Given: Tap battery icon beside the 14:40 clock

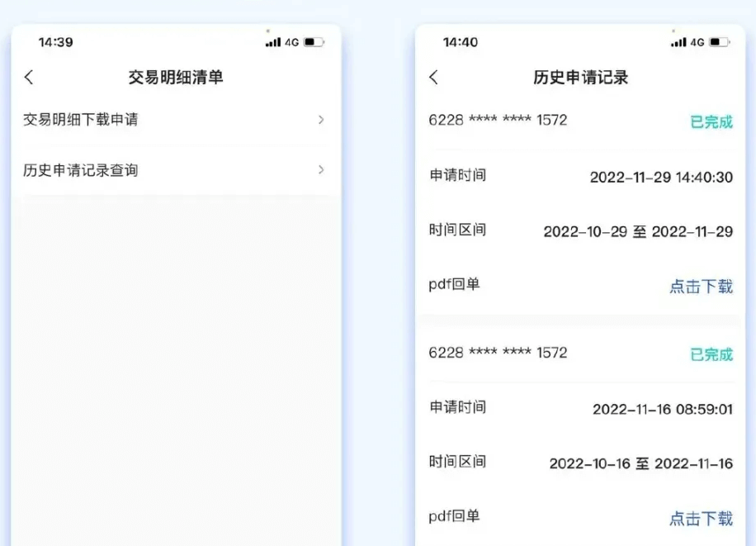Looking at the screenshot, I should 719,42.
